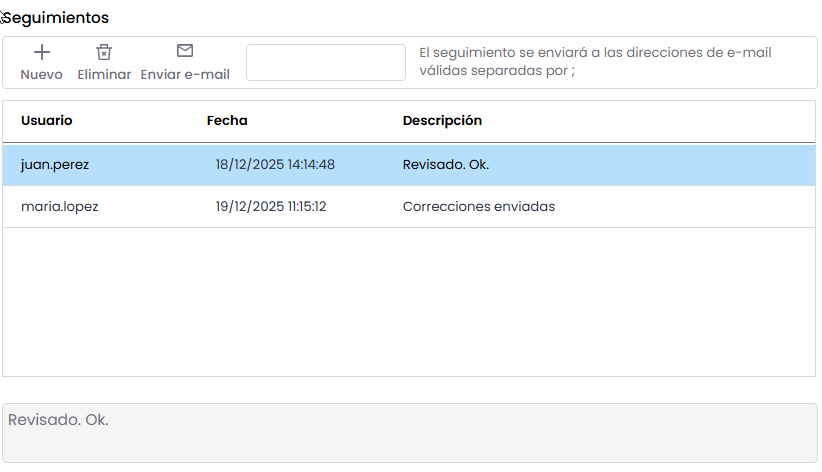This screenshot has height=472, width=822.
Task: Click the e-mail addresses help text
Action: coord(595,62)
